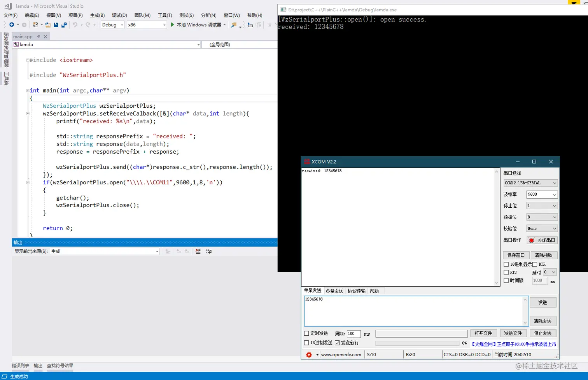This screenshot has height=380, width=588.
Task: Open the Debug configuration dropdown
Action: pos(112,25)
